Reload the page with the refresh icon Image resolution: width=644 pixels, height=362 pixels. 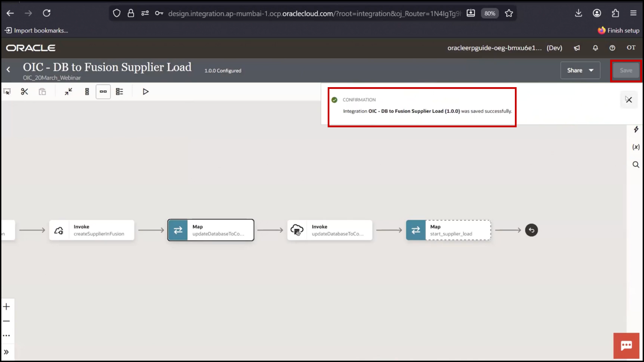[47, 13]
